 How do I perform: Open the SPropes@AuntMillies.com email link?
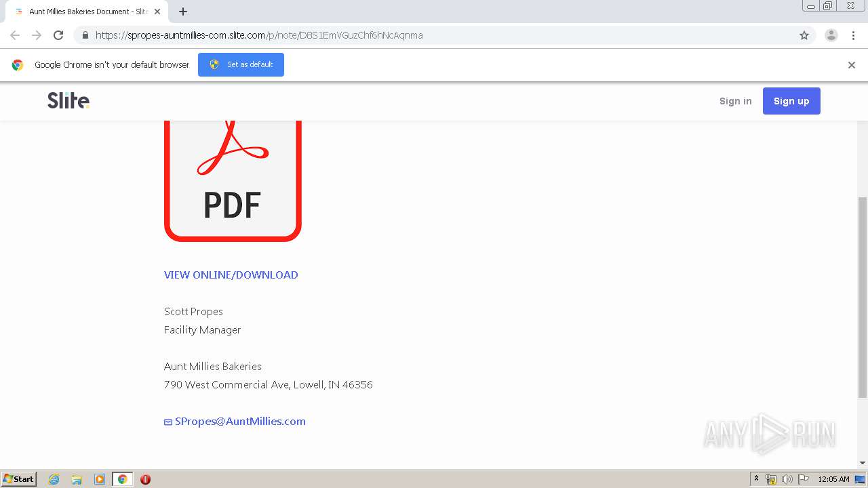click(x=240, y=421)
